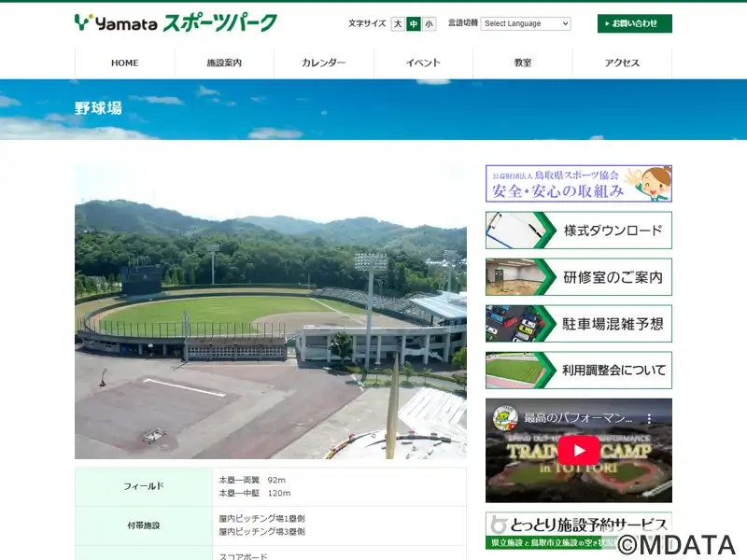Set font size to 小 (small)

[430, 24]
